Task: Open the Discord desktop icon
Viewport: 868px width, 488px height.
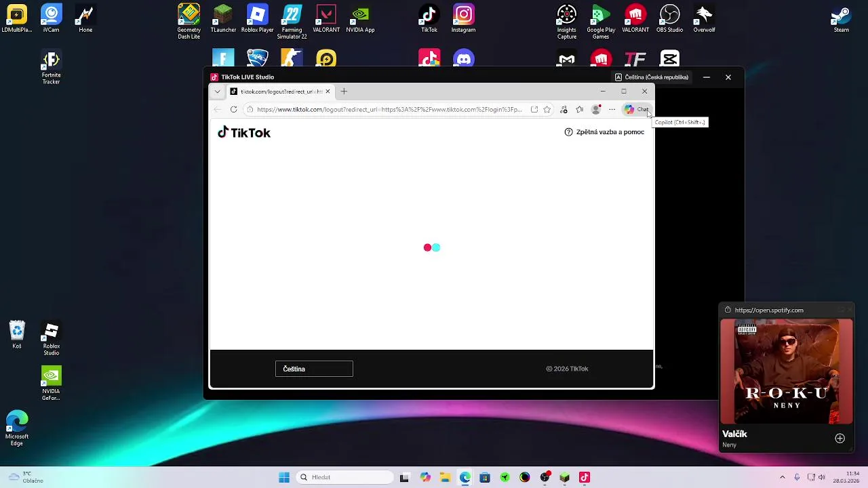Action: click(464, 58)
